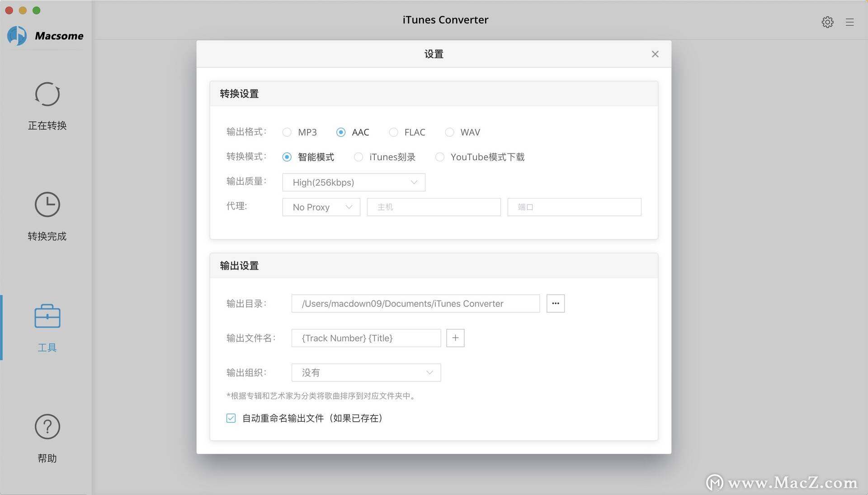Click the 输出格式 label
The width and height of the screenshot is (868, 495).
pos(246,132)
